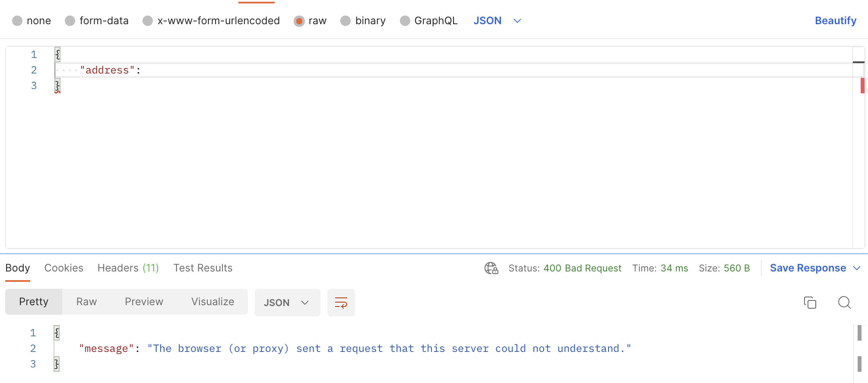Click the proxy and certificate info icon
The width and height of the screenshot is (868, 383).
[x=491, y=268]
